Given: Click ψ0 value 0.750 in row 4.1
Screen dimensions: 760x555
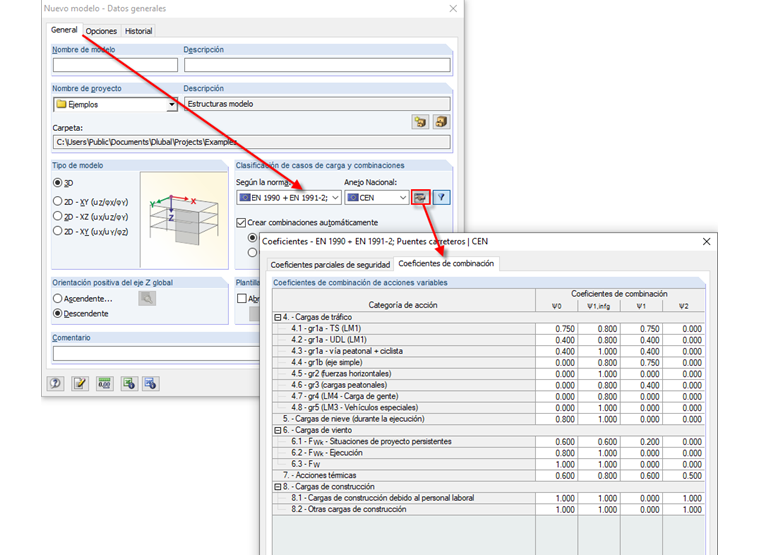Looking at the screenshot, I should click(x=557, y=329).
